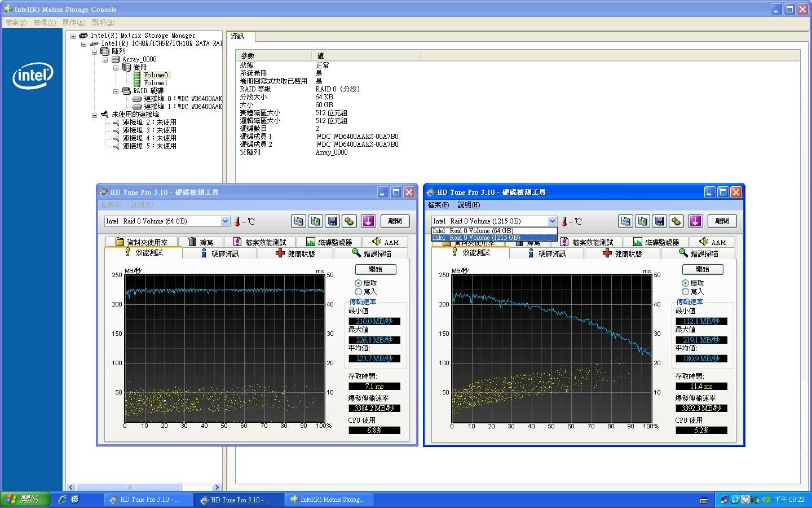The image size is (812, 508).
Task: Select unused port 2 entry
Action: [149, 122]
